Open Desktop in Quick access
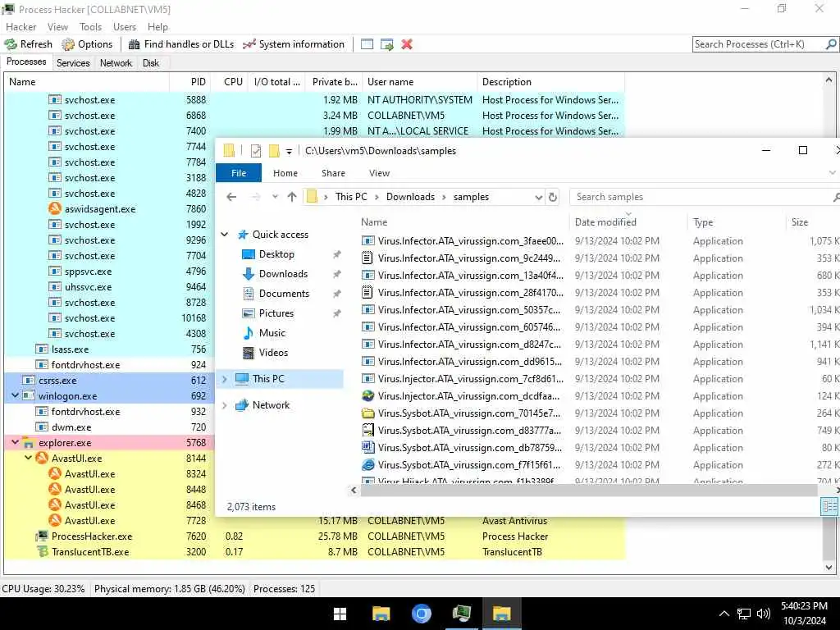 coord(276,254)
